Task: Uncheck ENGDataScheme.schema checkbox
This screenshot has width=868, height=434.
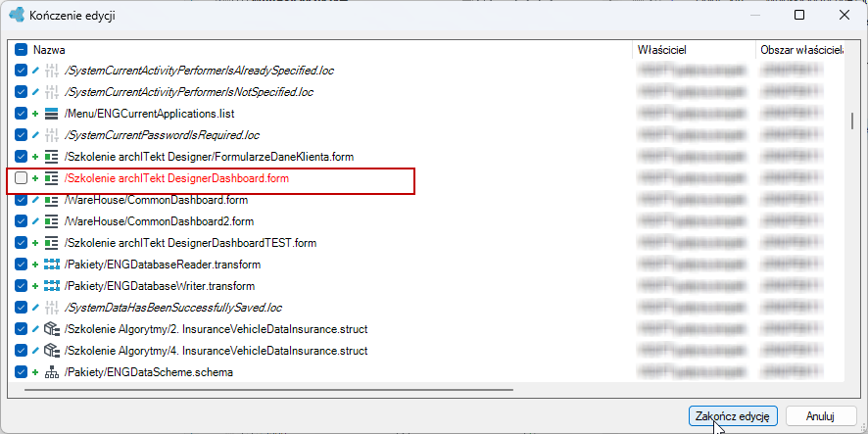Action: point(21,372)
